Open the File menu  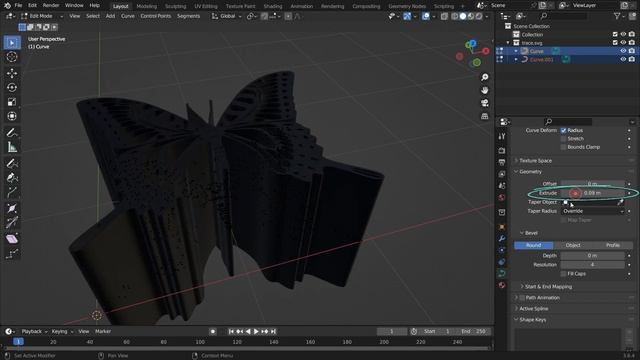pyautogui.click(x=18, y=5)
